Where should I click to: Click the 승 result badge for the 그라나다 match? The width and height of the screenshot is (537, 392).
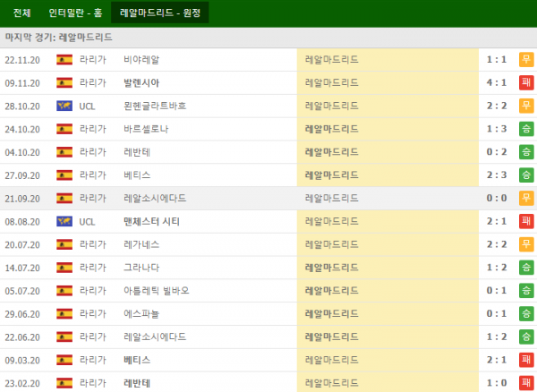526,267
